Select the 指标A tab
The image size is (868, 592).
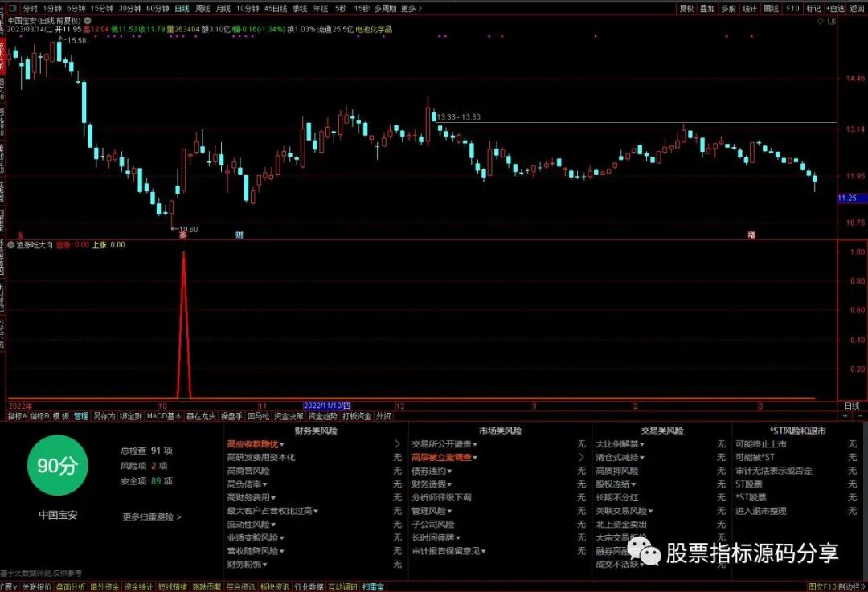point(17,416)
